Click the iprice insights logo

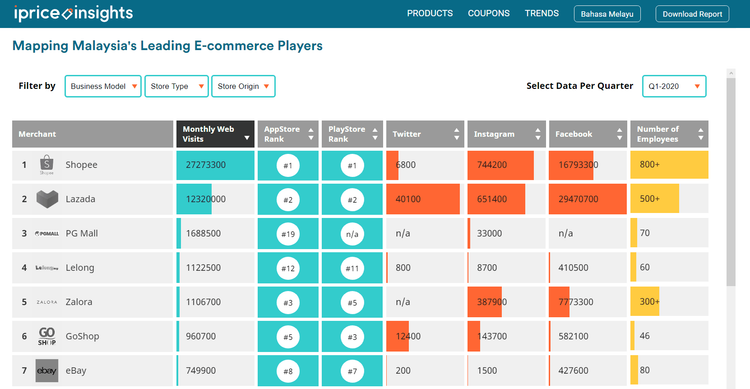point(73,13)
